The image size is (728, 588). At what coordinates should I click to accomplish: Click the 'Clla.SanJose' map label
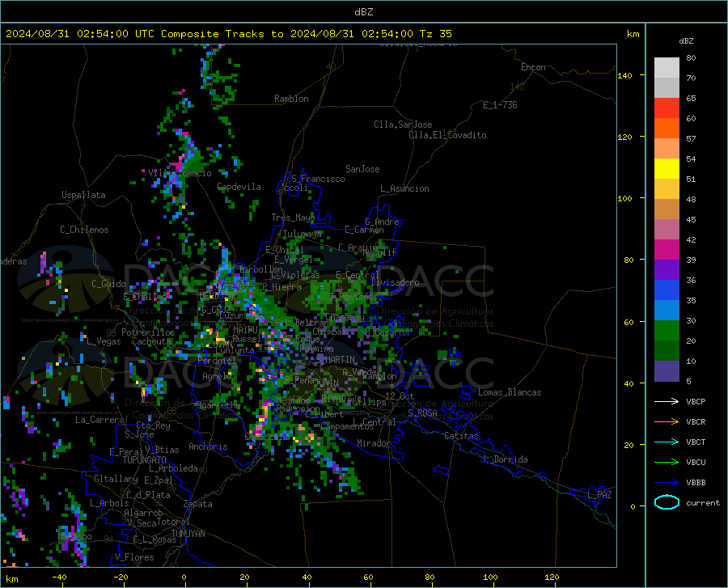[403, 125]
